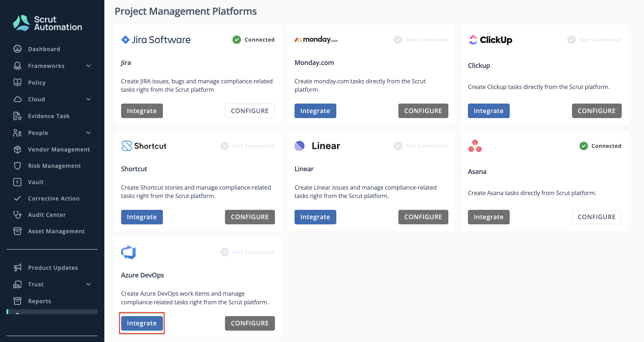The width and height of the screenshot is (644, 342).
Task: Click the People icon in sidebar
Action: (x=17, y=133)
